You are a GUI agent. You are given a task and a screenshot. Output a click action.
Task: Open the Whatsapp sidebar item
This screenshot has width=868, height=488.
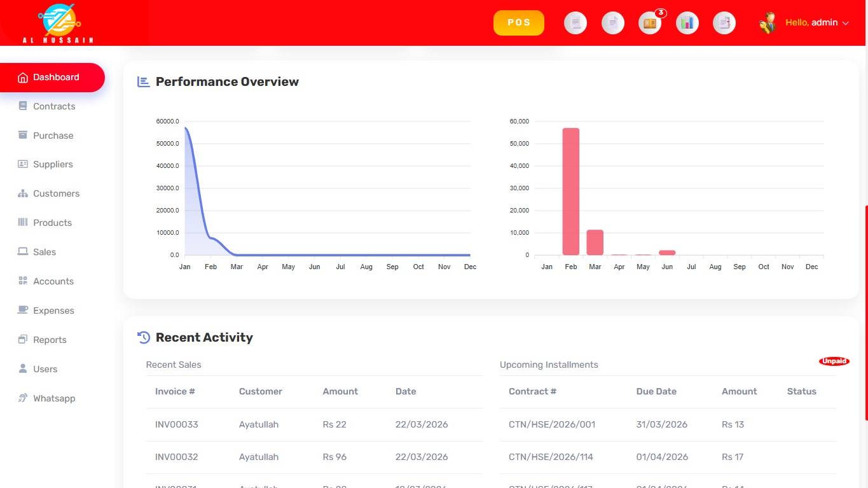(54, 398)
